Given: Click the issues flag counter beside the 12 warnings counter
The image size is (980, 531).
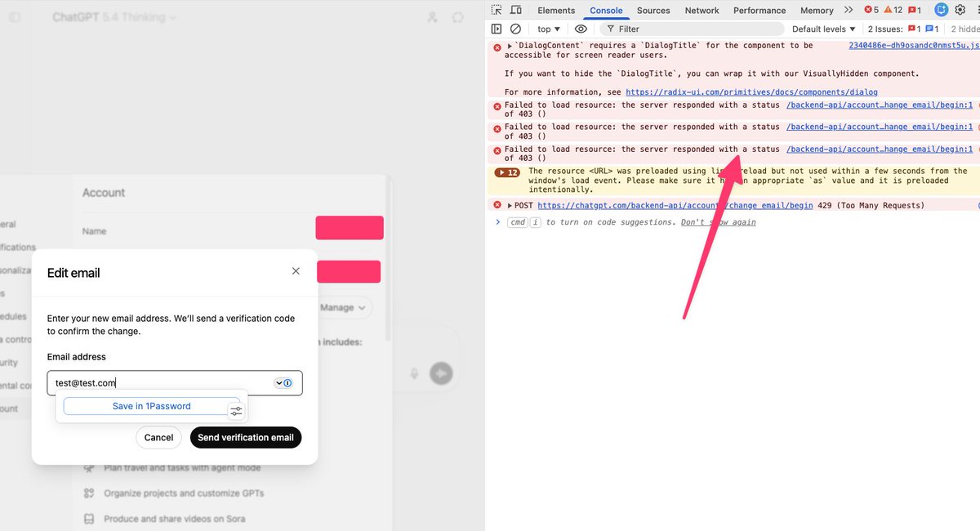Looking at the screenshot, I should click(x=914, y=10).
